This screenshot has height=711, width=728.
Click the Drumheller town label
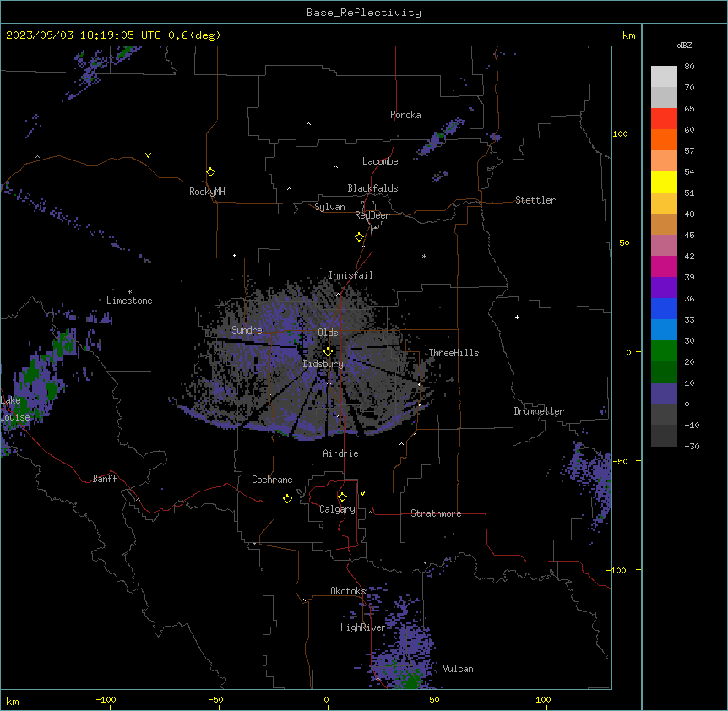539,411
